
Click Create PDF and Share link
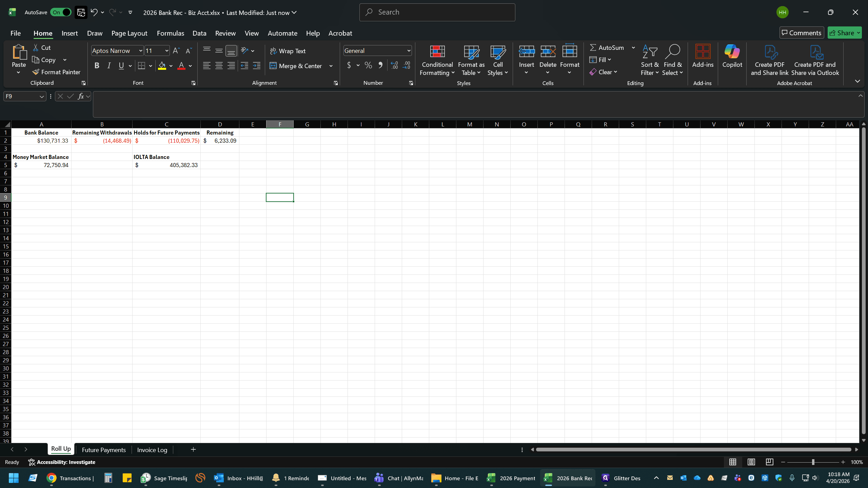tap(770, 60)
